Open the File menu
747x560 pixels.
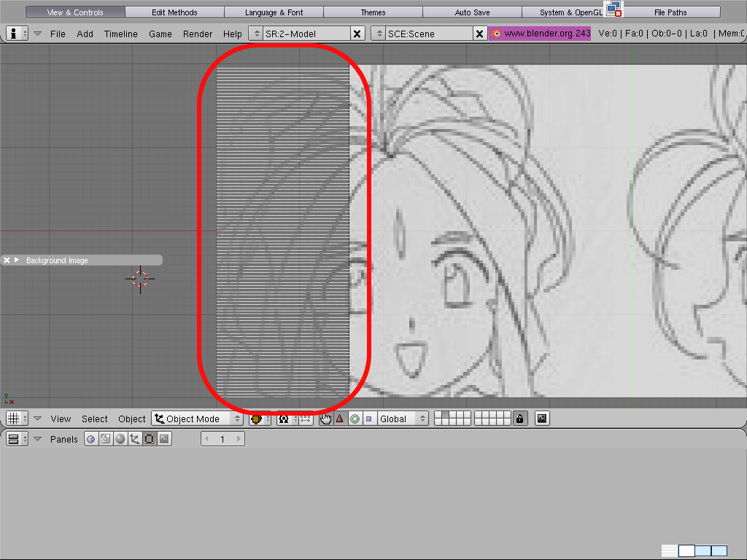(58, 34)
